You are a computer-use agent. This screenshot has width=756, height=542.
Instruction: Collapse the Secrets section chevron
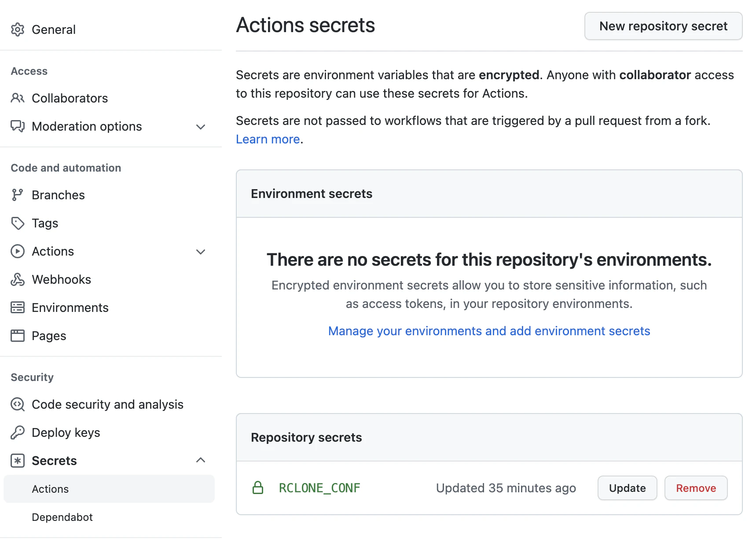pos(201,460)
